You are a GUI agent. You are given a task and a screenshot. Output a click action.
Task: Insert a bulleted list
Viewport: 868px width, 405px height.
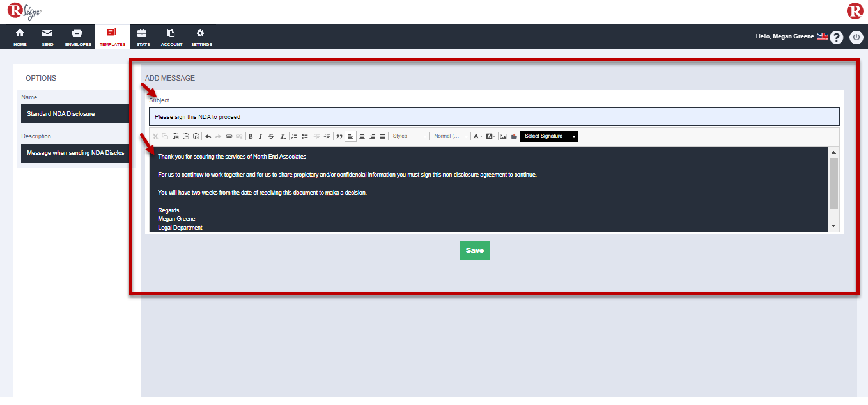click(x=305, y=136)
